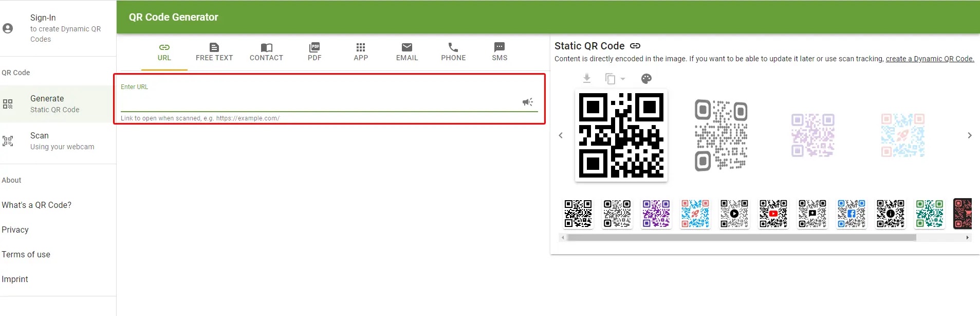Switch to the PDF tab

click(315, 52)
